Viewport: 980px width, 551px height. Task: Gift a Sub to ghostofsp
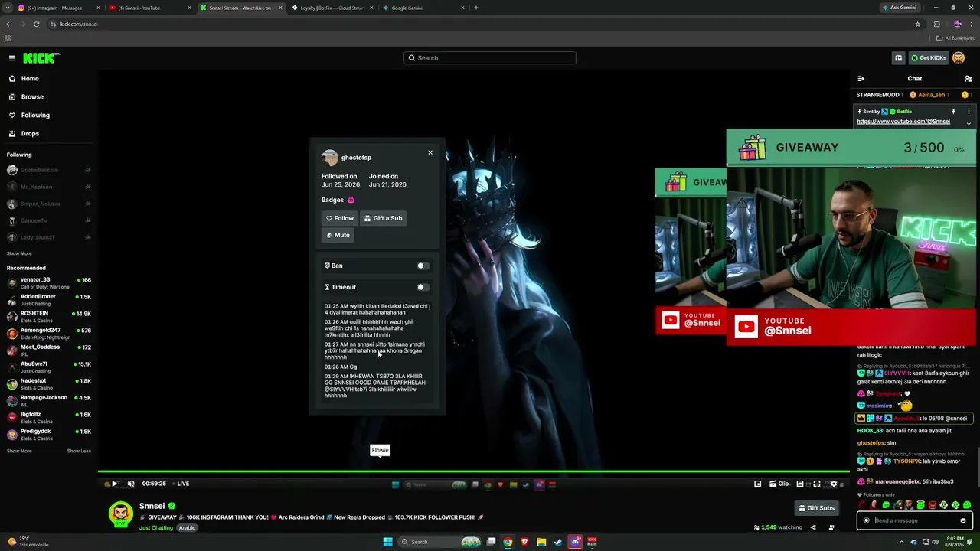point(384,218)
